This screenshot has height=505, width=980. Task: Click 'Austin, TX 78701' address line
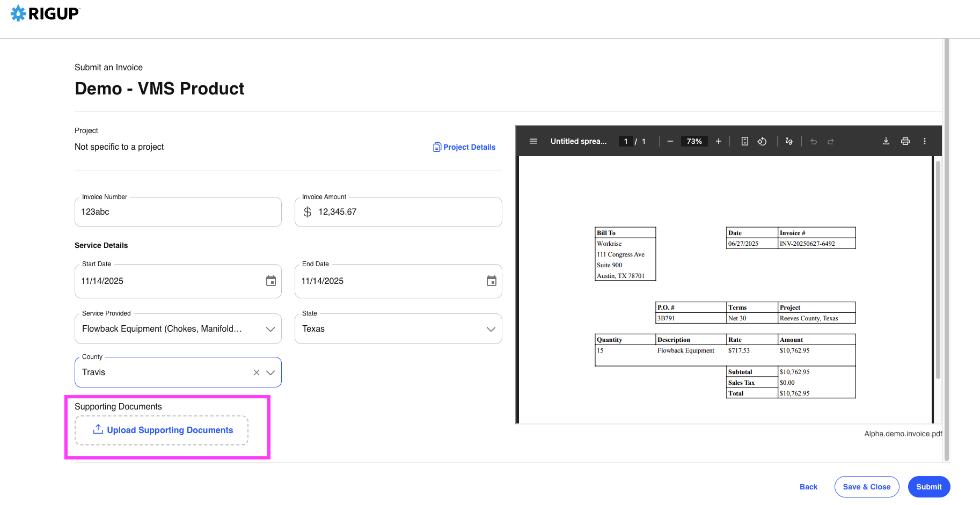[x=621, y=276]
